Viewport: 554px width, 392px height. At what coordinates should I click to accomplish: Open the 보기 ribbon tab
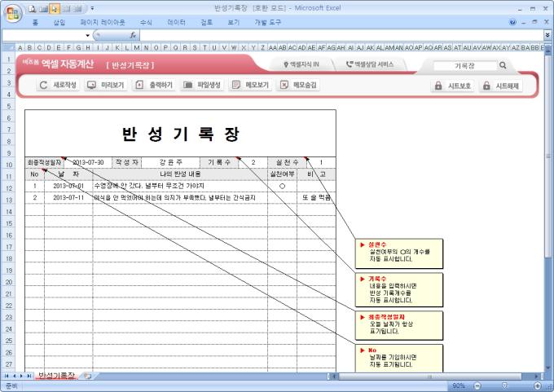click(234, 23)
